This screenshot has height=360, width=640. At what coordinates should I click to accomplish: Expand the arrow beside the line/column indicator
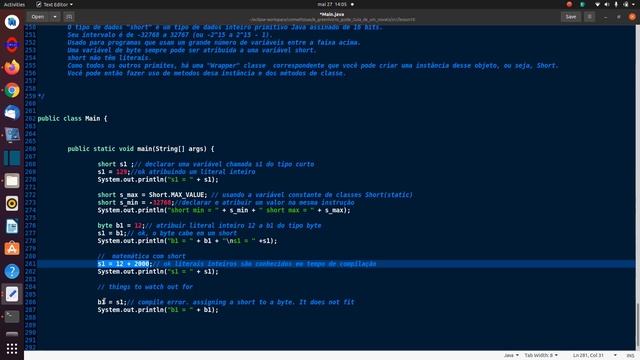pyautogui.click(x=615, y=356)
